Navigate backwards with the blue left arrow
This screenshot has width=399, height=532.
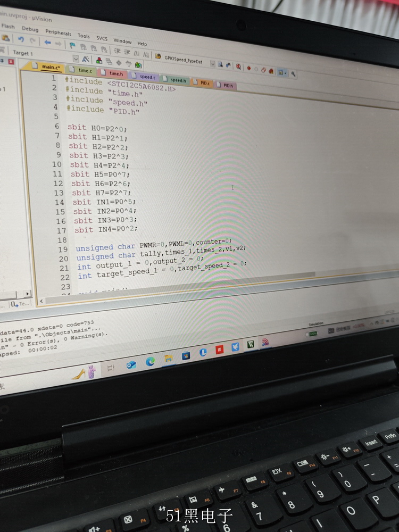coord(47,43)
